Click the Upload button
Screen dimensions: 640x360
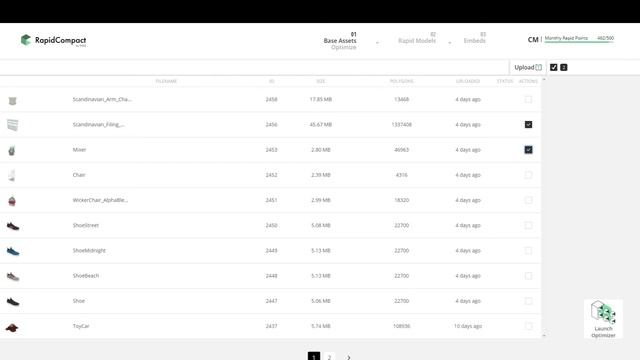click(x=528, y=67)
